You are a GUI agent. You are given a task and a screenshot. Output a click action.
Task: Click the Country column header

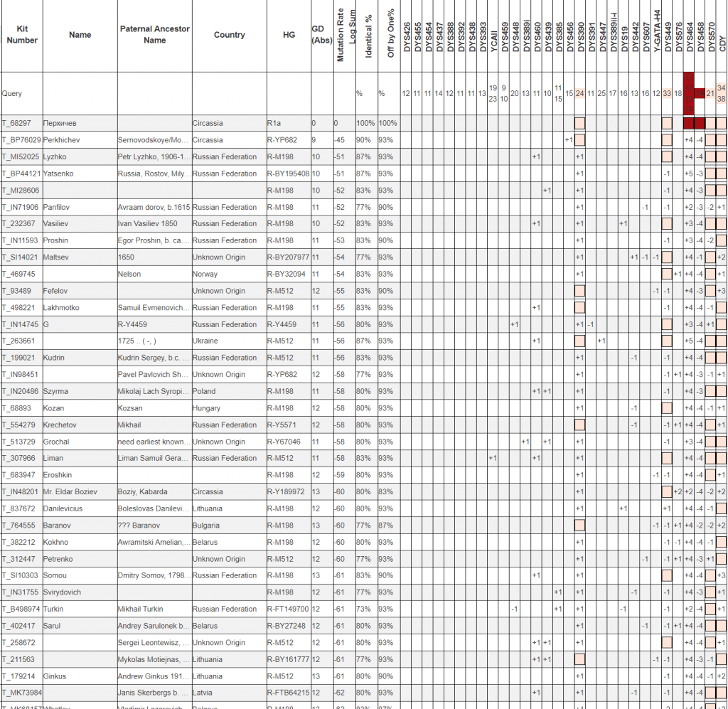point(229,35)
